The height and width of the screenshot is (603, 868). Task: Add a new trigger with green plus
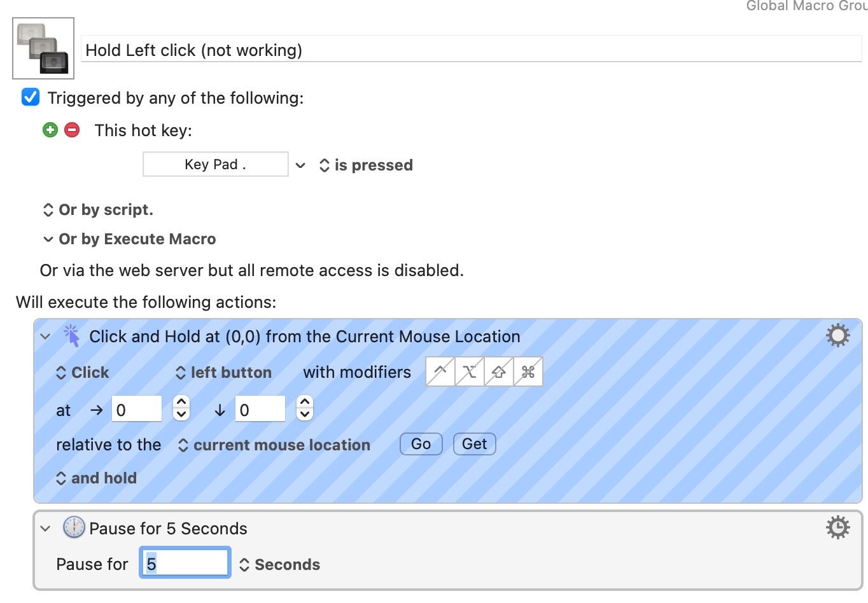point(50,130)
